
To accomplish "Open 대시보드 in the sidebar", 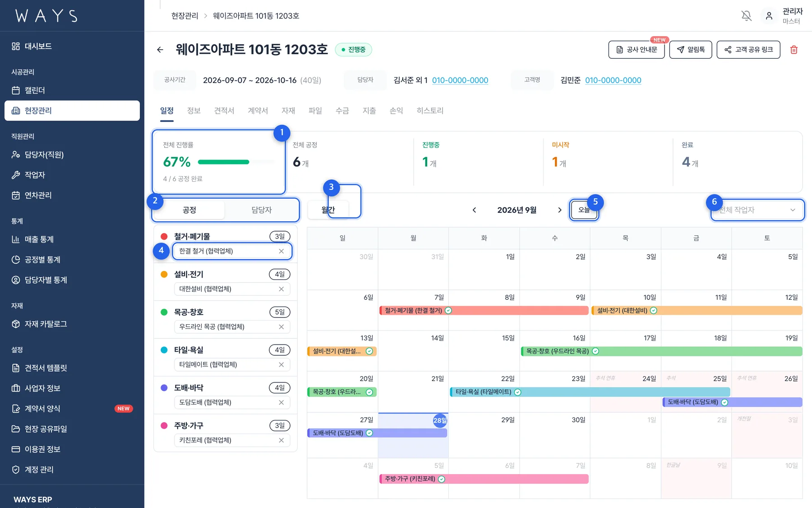I will 72,46.
